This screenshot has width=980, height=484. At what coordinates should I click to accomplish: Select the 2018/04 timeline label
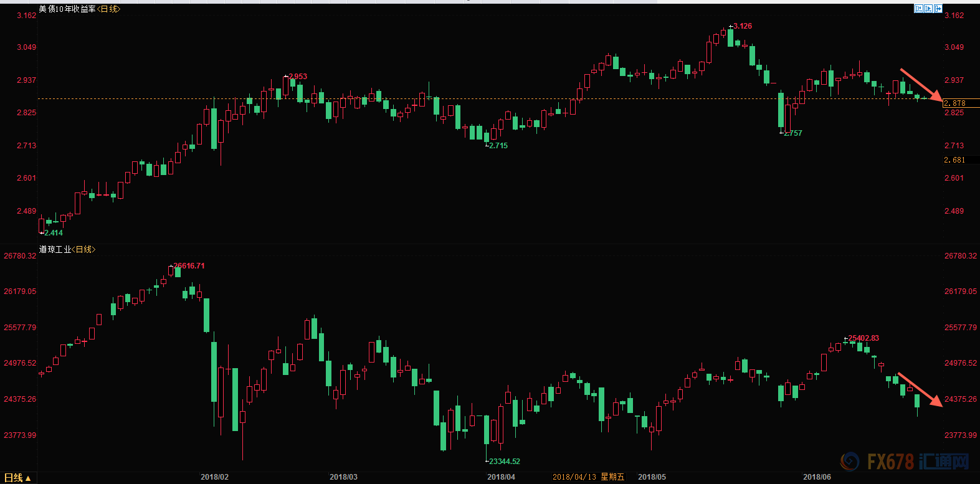pos(501,477)
